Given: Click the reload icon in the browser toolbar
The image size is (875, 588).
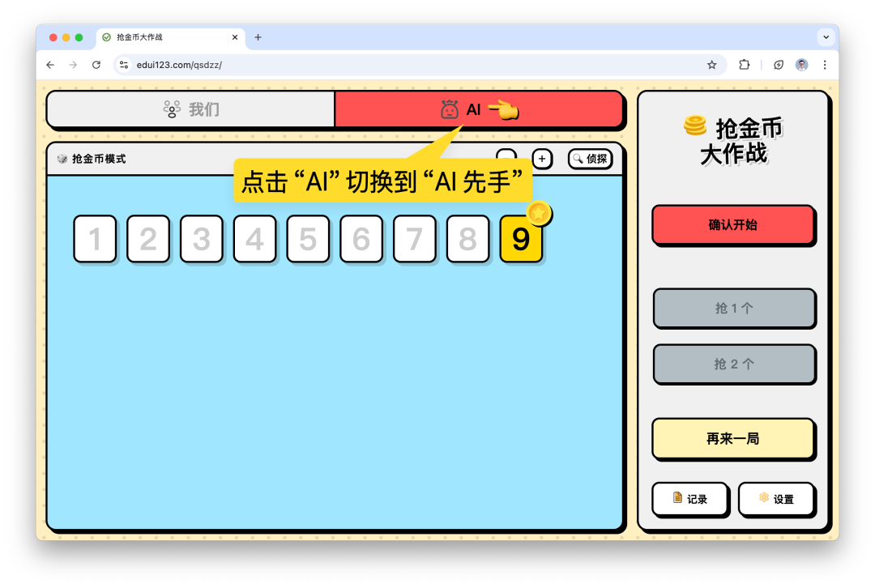Looking at the screenshot, I should 96,65.
